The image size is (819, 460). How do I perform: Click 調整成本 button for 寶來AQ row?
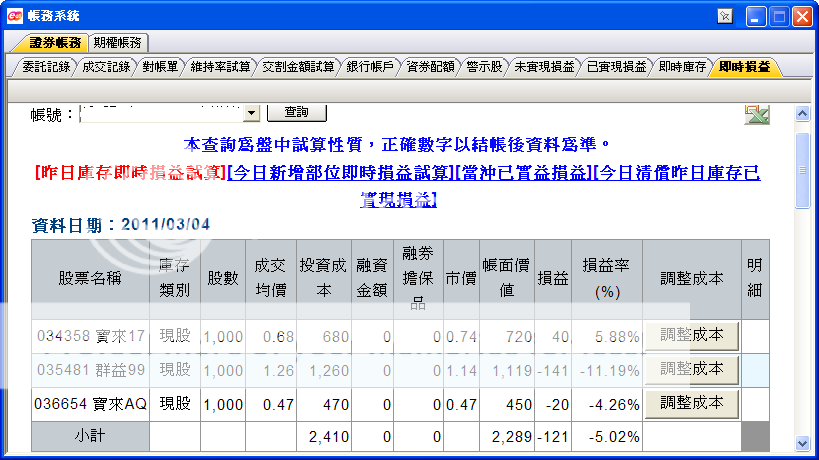pyautogui.click(x=691, y=404)
